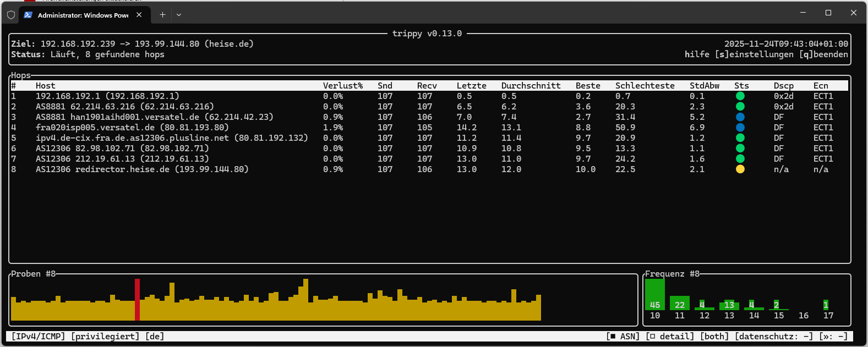
Task: Click the Dscp column header
Action: pyautogui.click(x=784, y=85)
